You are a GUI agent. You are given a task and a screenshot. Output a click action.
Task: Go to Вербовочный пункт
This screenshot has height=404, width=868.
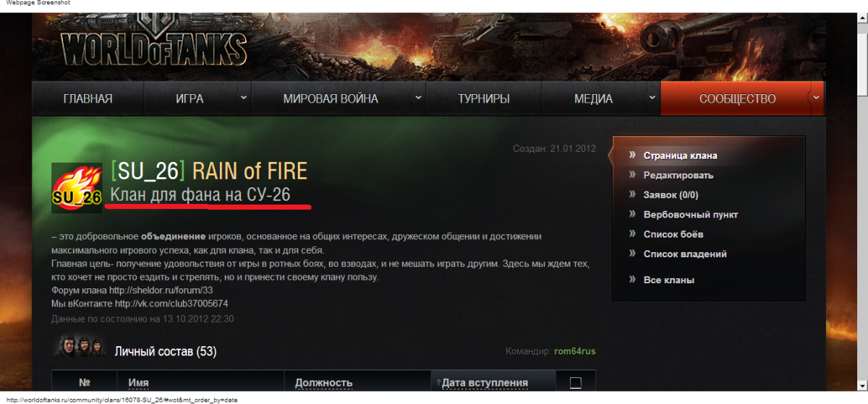690,215
